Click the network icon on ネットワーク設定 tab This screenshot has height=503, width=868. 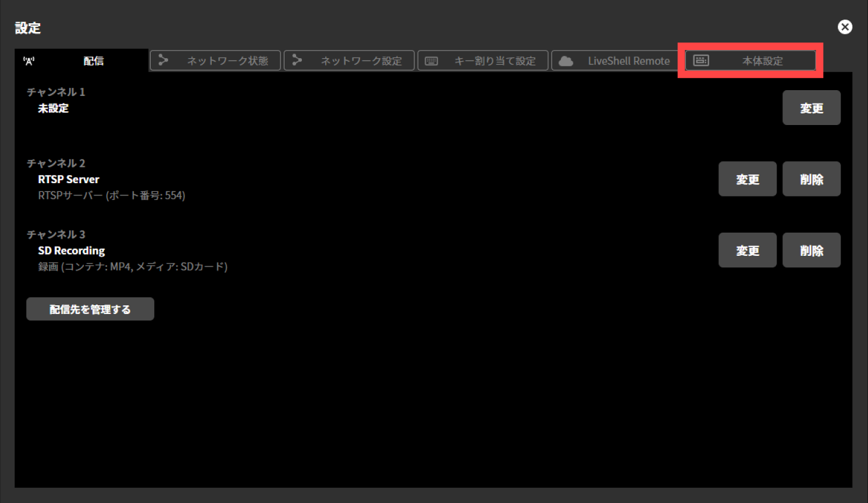coord(297,60)
